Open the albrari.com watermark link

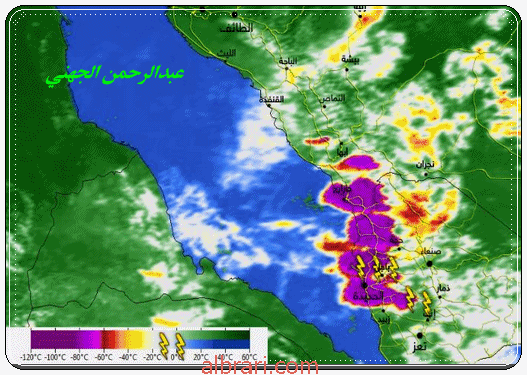[259, 366]
